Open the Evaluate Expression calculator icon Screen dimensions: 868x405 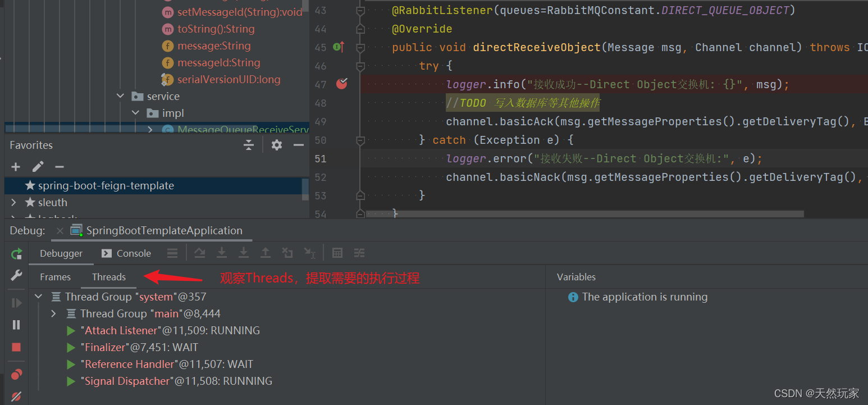pos(337,253)
